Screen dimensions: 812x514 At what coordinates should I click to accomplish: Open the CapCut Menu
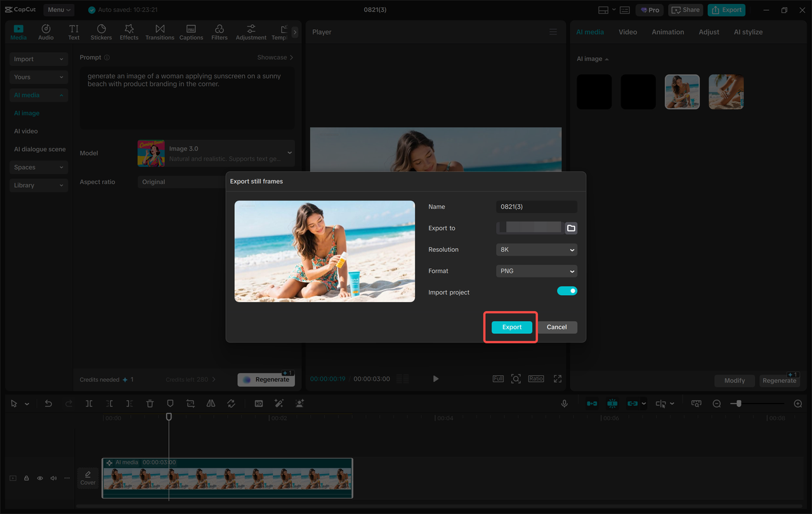coord(59,10)
